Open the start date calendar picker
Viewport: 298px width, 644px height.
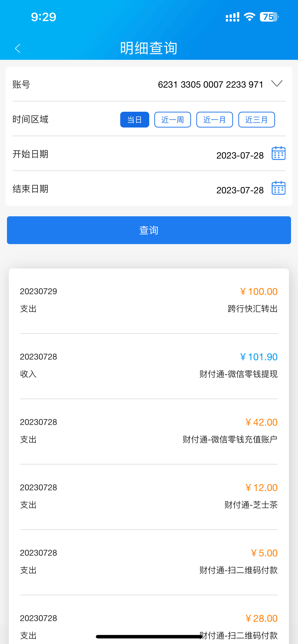coord(279,153)
